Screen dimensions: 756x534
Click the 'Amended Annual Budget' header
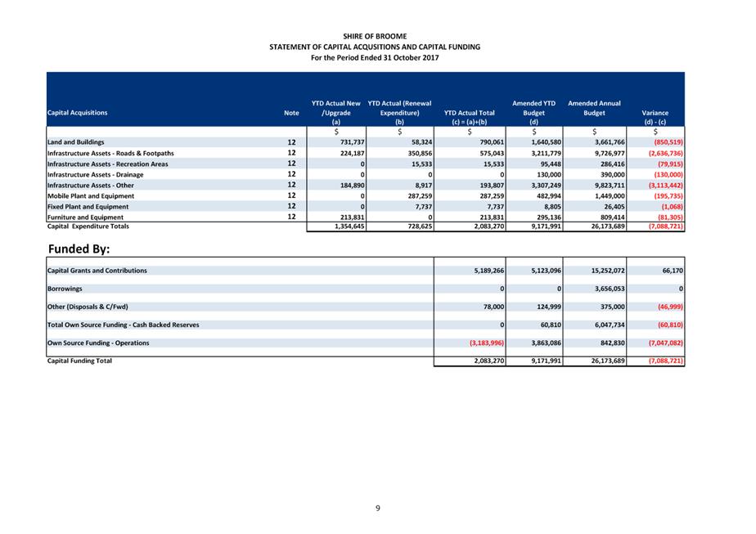coord(594,108)
